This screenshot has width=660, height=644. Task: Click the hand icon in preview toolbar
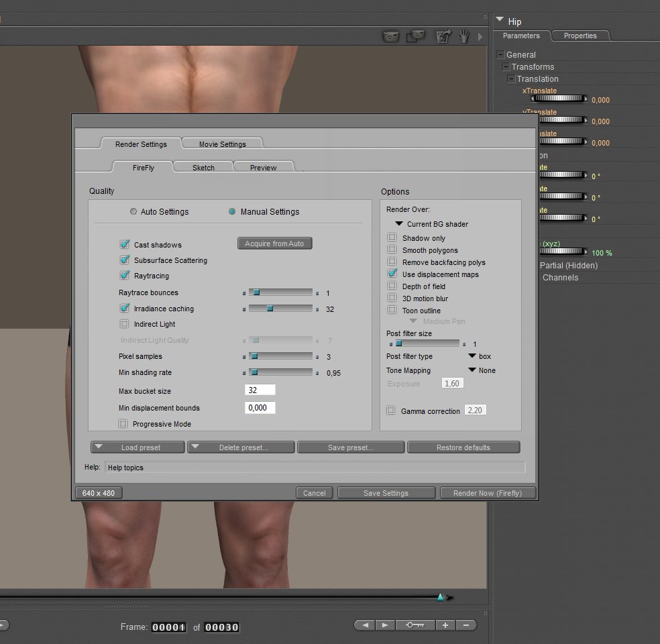pos(463,36)
